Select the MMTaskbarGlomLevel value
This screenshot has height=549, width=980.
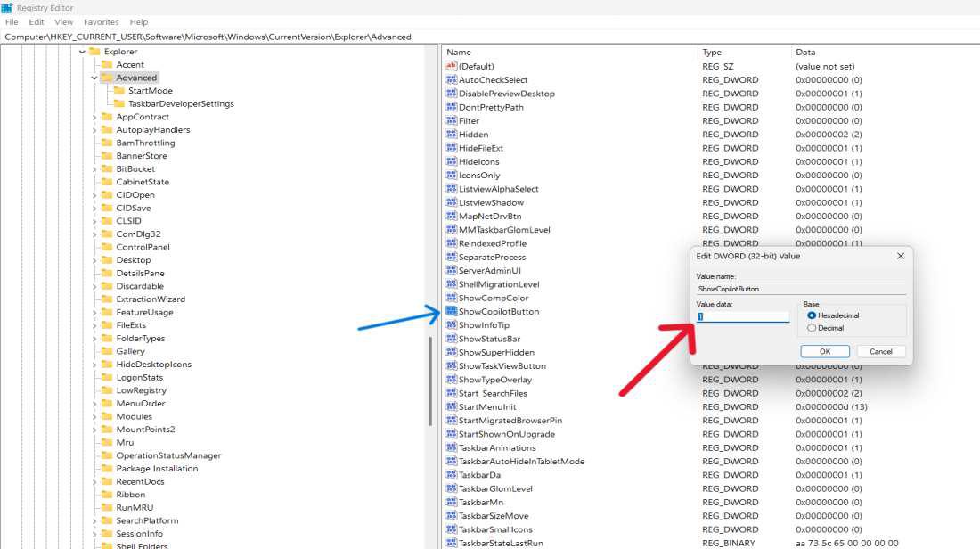[x=504, y=230]
